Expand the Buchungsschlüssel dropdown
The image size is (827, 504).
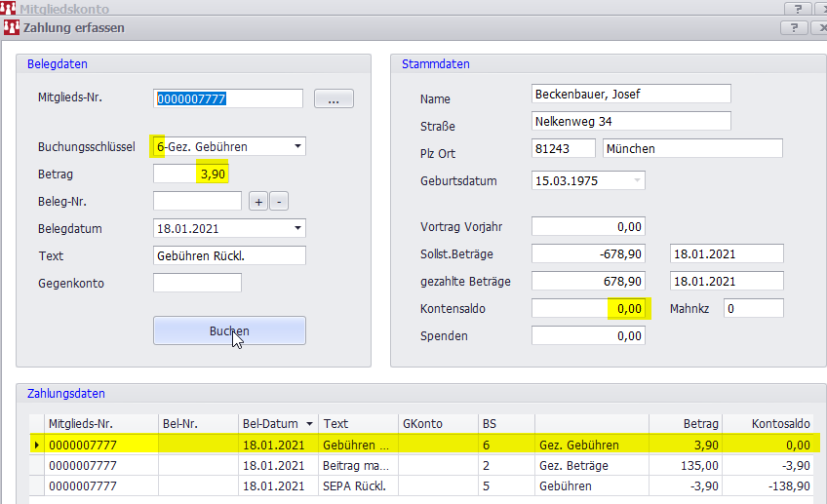[x=297, y=147]
